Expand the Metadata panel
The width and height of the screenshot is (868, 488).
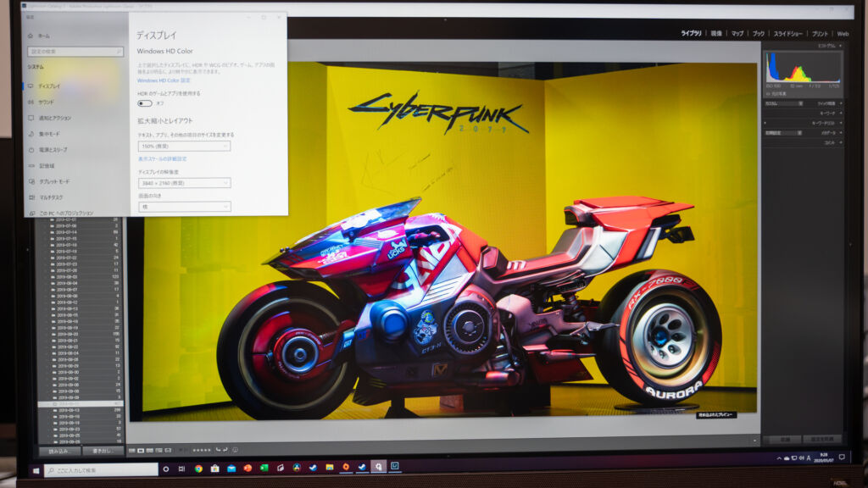click(840, 133)
